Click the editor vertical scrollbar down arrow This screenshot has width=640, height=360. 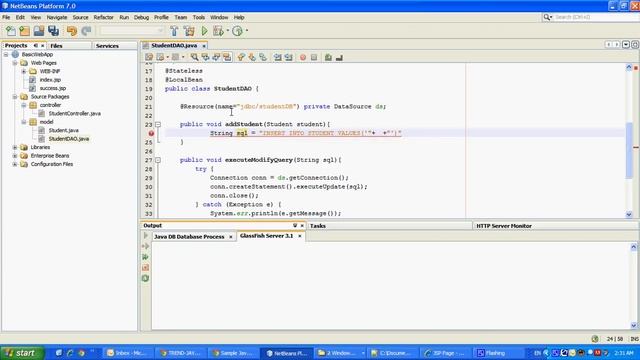click(x=629, y=214)
